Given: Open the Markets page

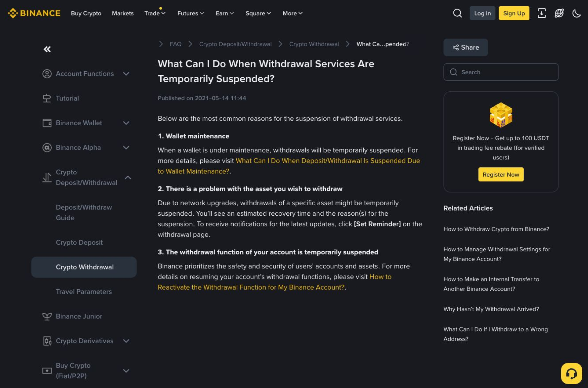Looking at the screenshot, I should pos(123,13).
